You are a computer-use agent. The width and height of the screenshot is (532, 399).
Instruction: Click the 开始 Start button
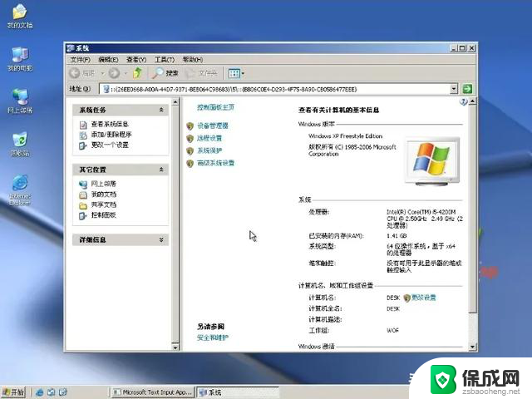pos(13,392)
